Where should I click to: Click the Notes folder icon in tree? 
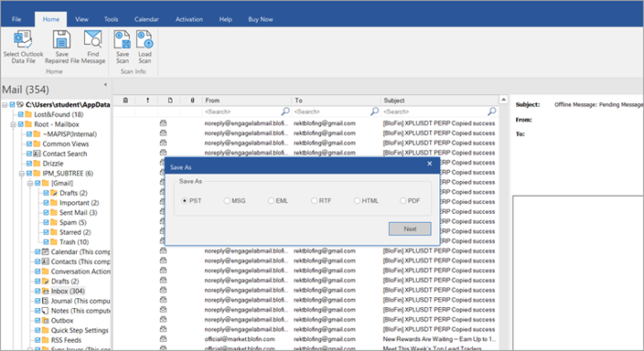(46, 311)
